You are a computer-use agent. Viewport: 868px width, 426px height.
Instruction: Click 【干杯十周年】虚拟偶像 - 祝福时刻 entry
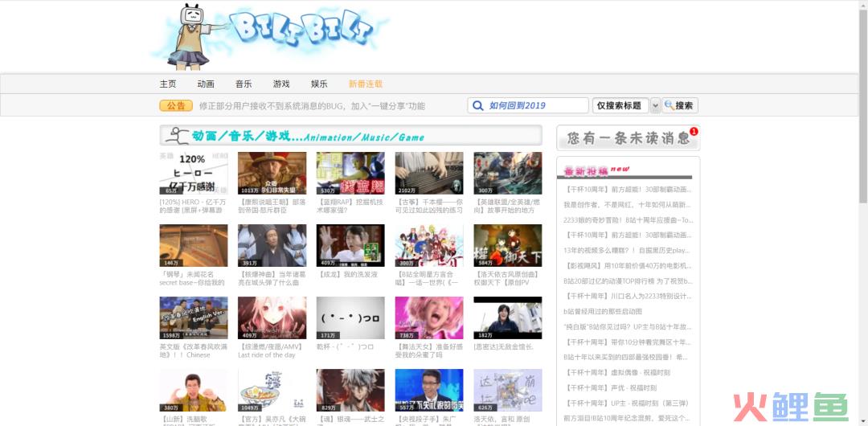click(617, 372)
